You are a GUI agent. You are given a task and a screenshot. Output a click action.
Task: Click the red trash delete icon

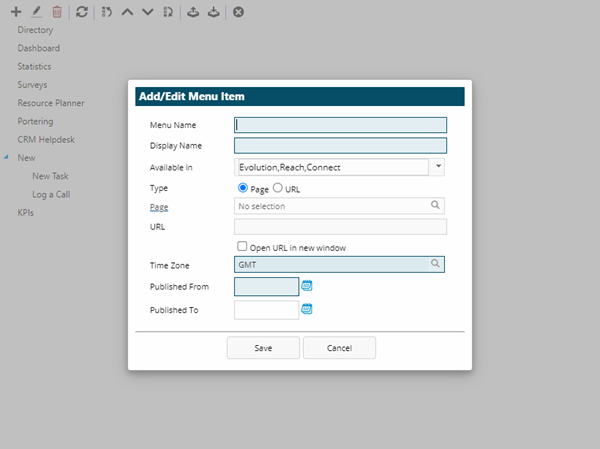click(57, 12)
